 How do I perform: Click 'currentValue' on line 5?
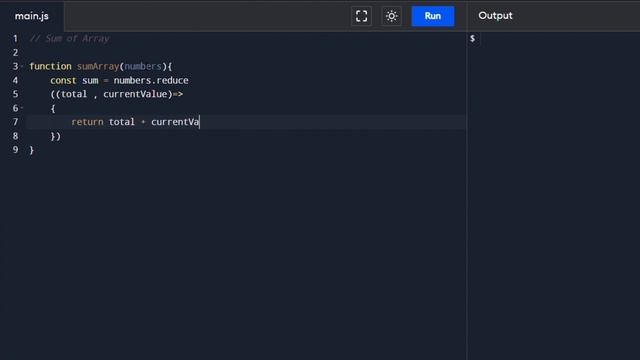pos(135,94)
